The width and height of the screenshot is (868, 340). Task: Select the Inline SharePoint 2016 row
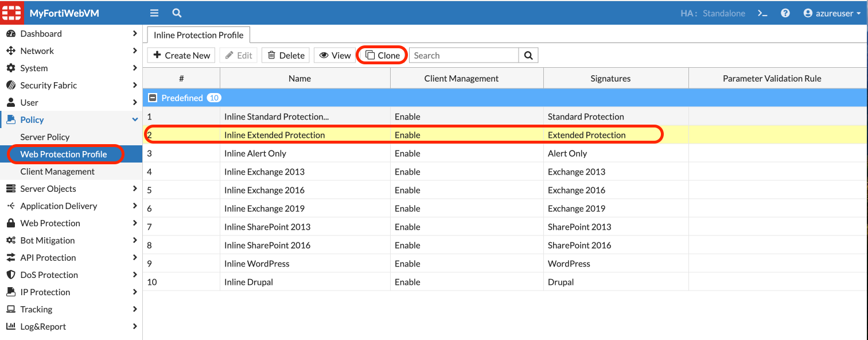pos(505,245)
